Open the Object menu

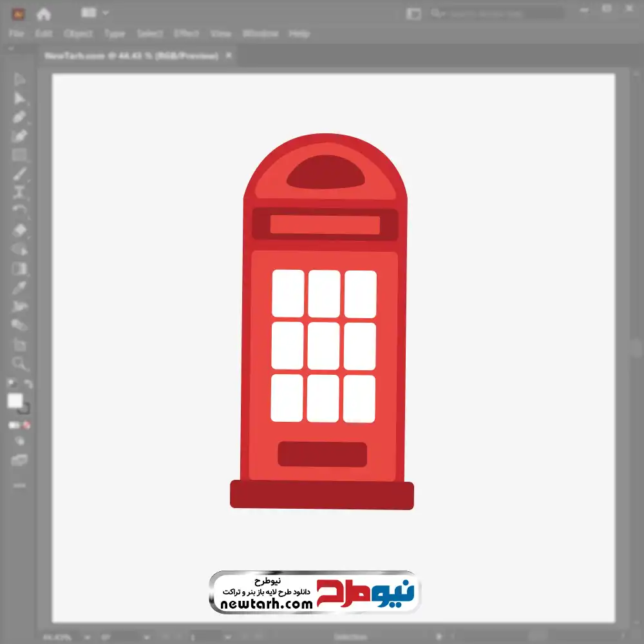tap(78, 33)
